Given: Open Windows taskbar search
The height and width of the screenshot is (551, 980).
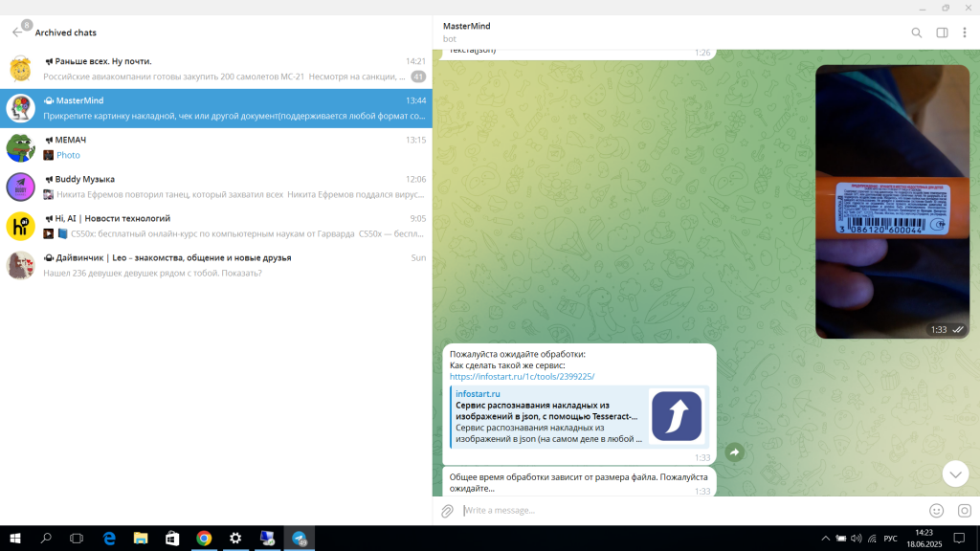Looking at the screenshot, I should point(46,539).
